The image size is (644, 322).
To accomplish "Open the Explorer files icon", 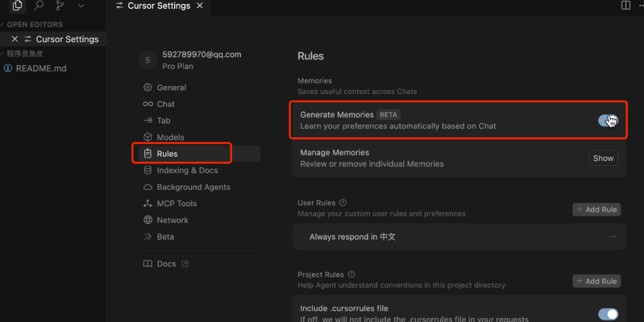I will (x=17, y=5).
